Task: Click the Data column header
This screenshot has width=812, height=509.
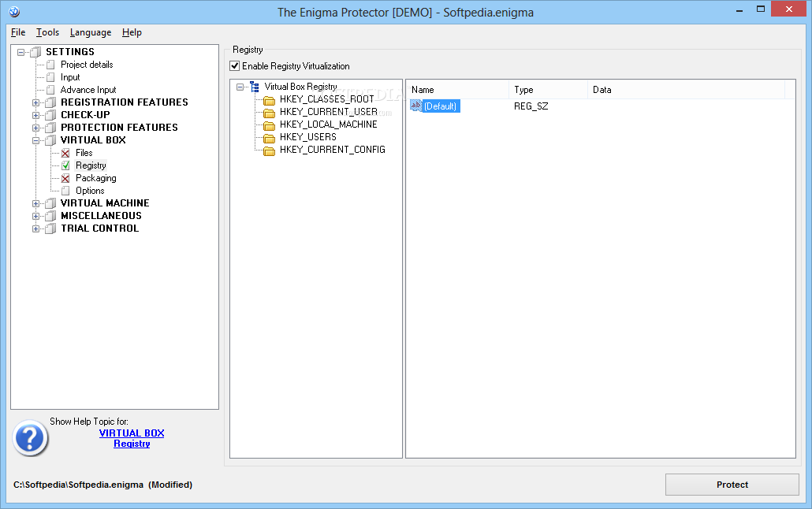Action: point(686,90)
